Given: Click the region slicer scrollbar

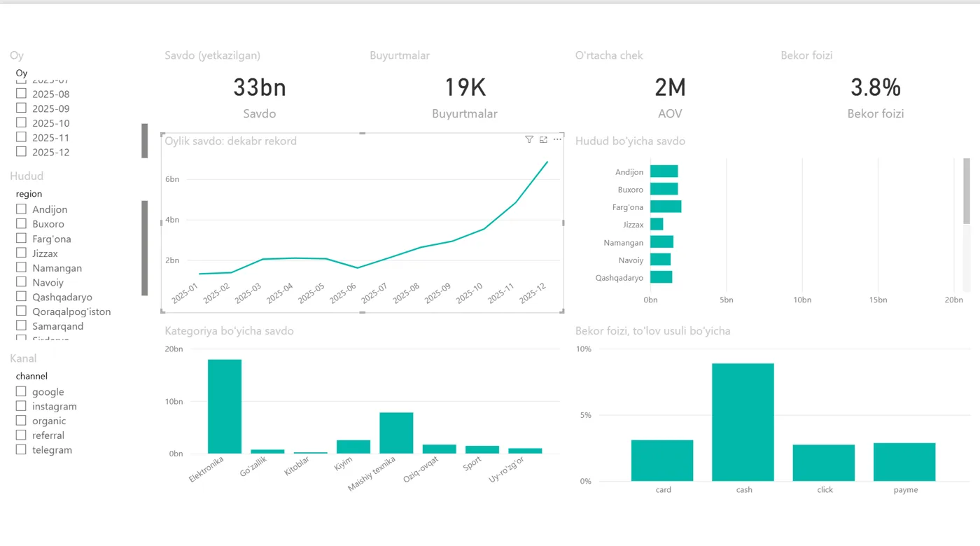Looking at the screenshot, I should click(x=145, y=248).
